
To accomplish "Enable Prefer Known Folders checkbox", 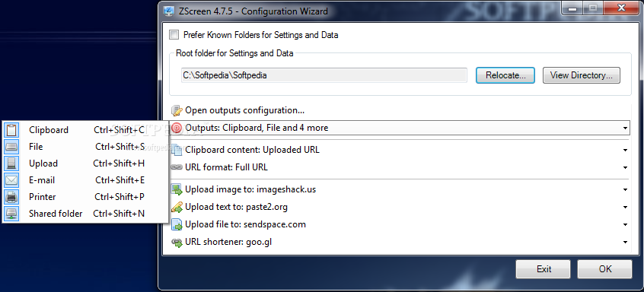I will (174, 35).
